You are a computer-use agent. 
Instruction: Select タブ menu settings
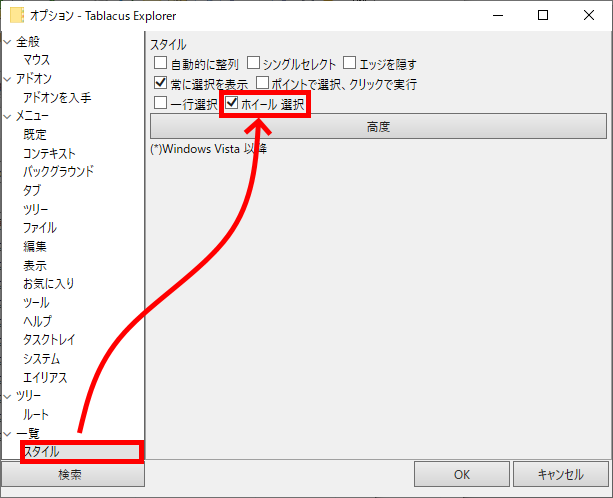(x=32, y=190)
